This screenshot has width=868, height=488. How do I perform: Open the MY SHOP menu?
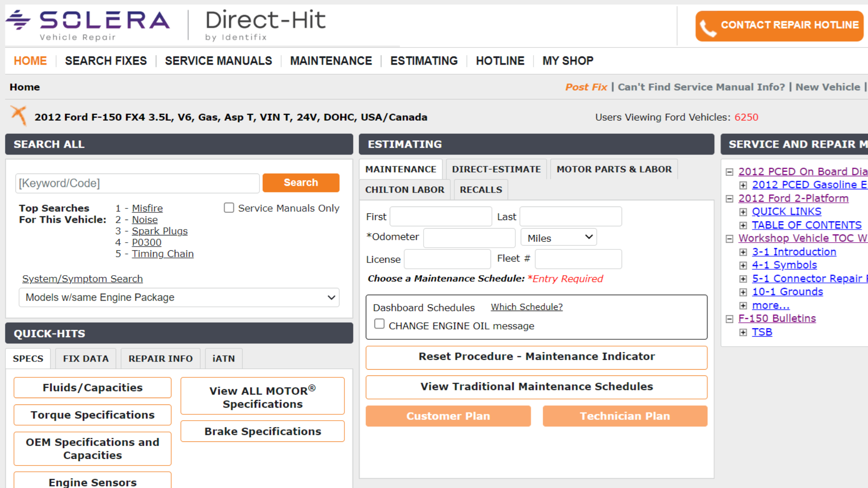pos(568,61)
